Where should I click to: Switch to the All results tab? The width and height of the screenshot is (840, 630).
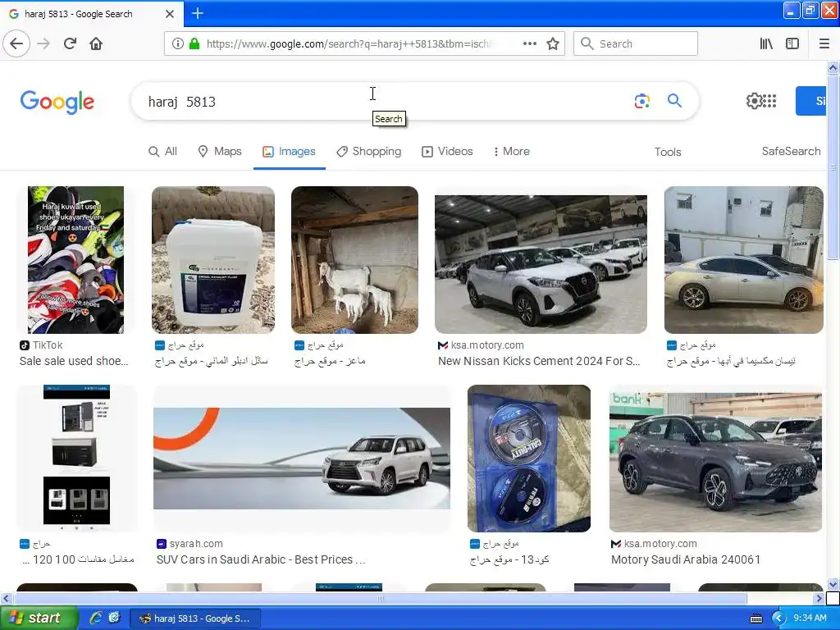click(163, 152)
